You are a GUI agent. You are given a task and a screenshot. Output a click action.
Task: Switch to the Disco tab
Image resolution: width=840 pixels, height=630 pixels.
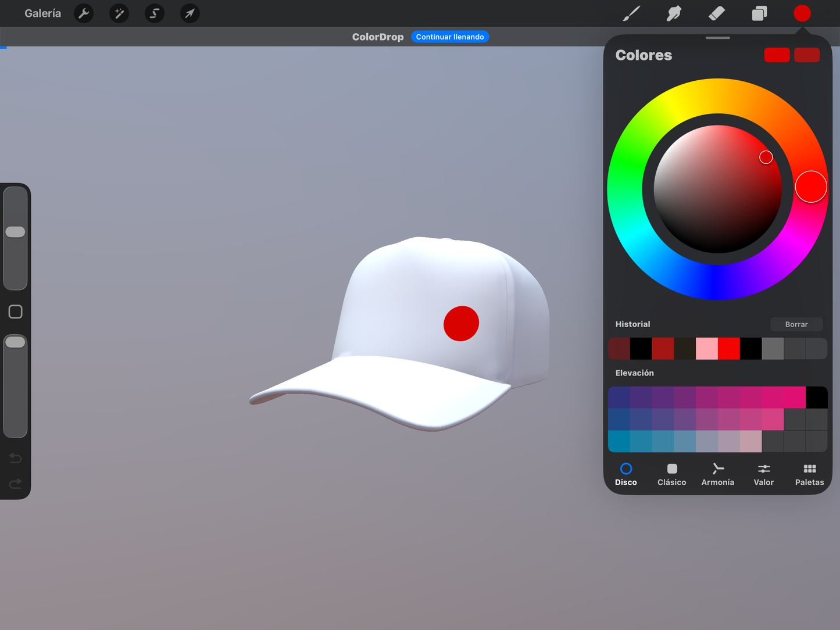coord(626,474)
